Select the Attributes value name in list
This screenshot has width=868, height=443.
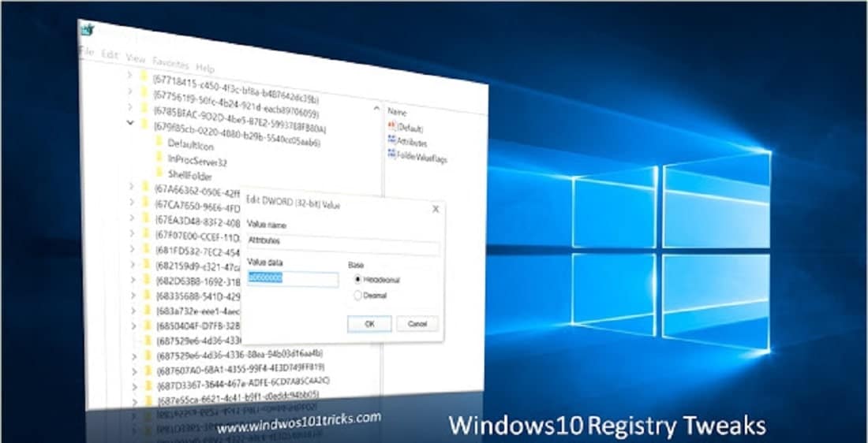coord(413,142)
